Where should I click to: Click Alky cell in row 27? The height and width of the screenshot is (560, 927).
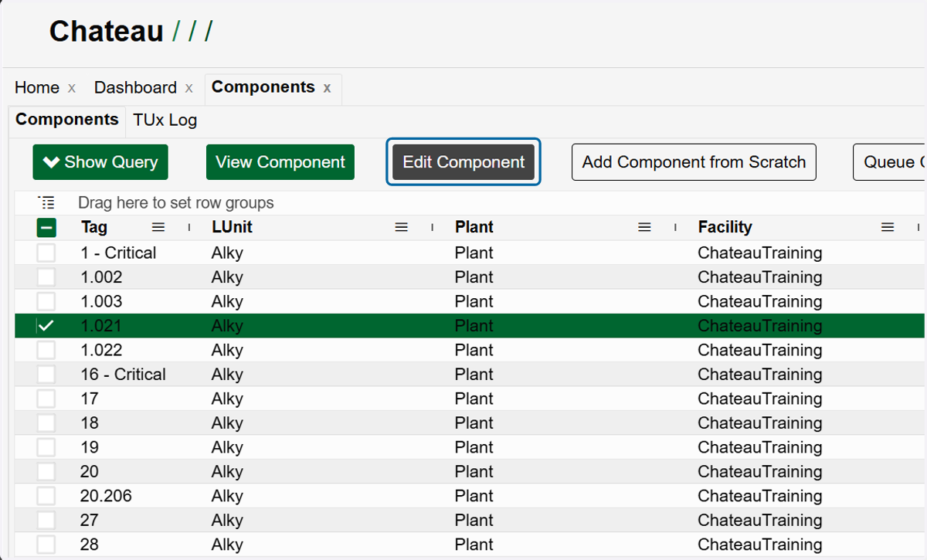[227, 521]
